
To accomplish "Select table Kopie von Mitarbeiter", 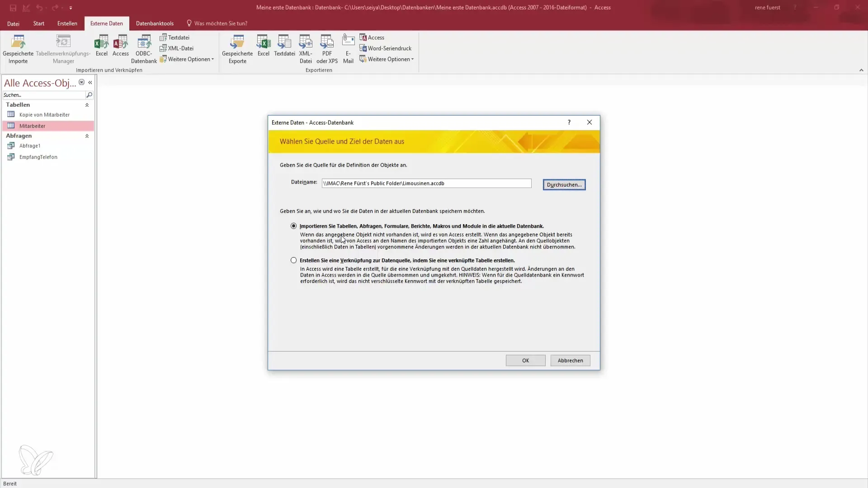I will tap(48, 115).
